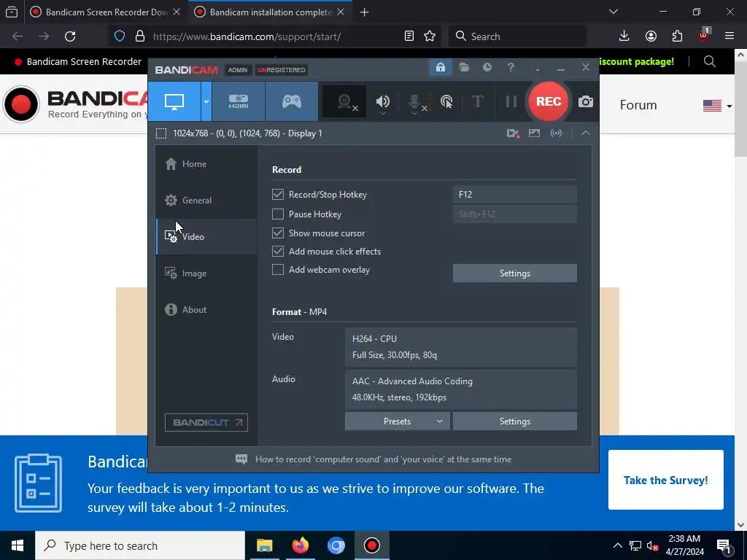Click the microphone icon in toolbar

[x=414, y=101]
